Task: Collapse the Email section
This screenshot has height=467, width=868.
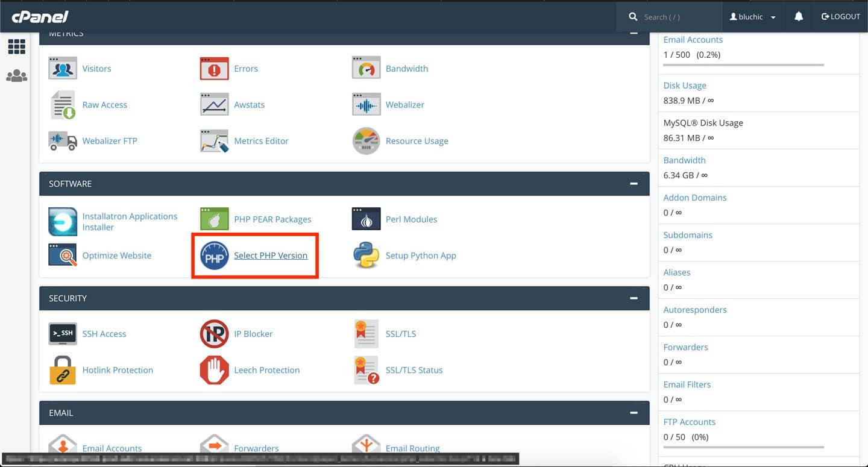Action: pos(633,413)
